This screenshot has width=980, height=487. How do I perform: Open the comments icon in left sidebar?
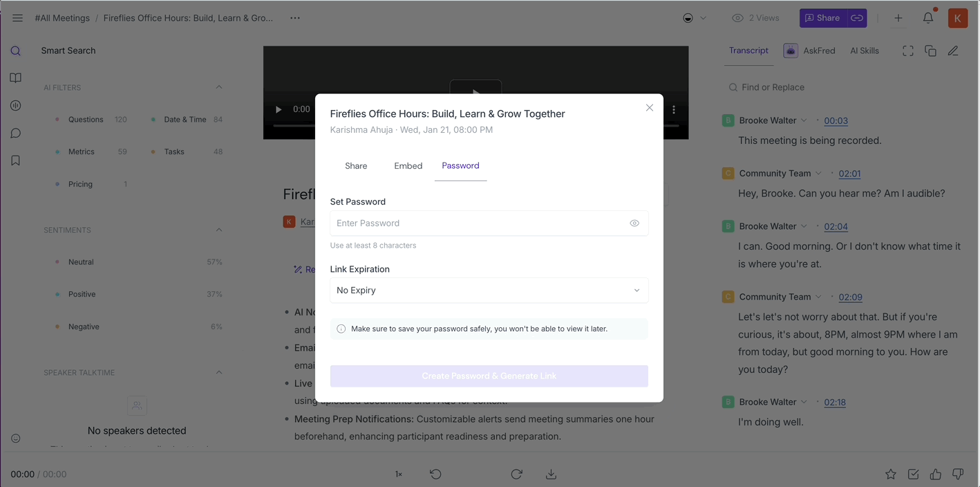pos(15,134)
